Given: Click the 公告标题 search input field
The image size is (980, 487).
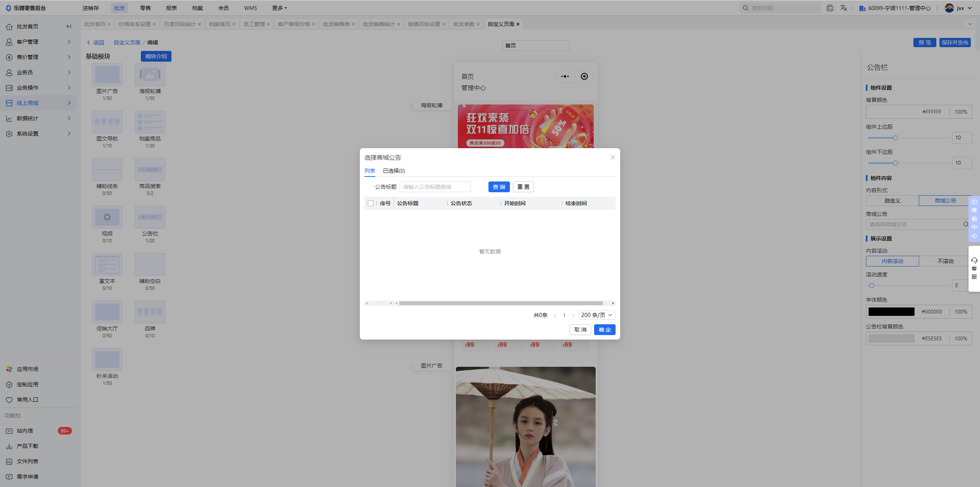Looking at the screenshot, I should pos(435,187).
